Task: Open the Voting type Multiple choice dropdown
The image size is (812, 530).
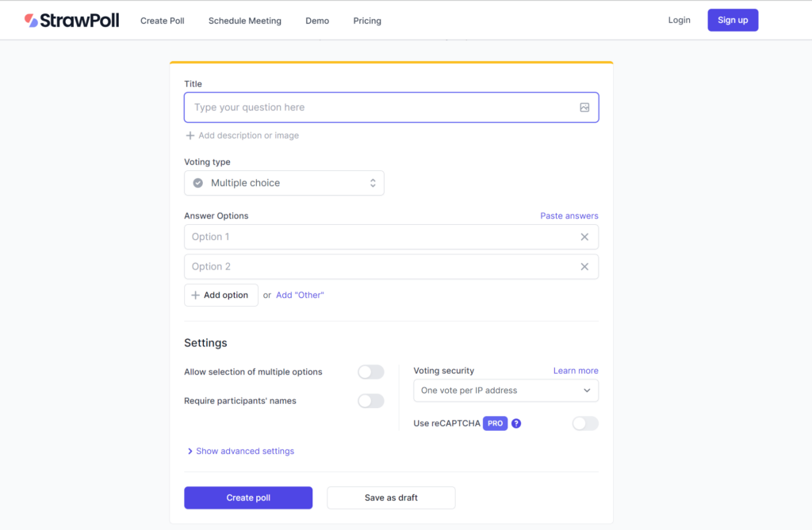Action: tap(284, 183)
